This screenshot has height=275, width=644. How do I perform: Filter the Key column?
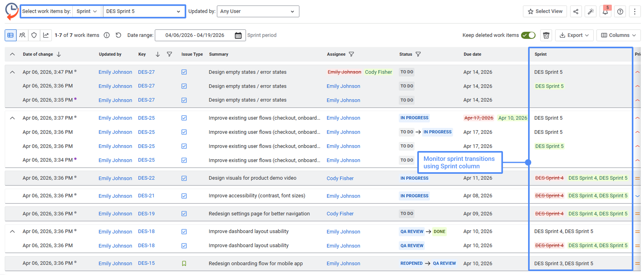pyautogui.click(x=169, y=55)
